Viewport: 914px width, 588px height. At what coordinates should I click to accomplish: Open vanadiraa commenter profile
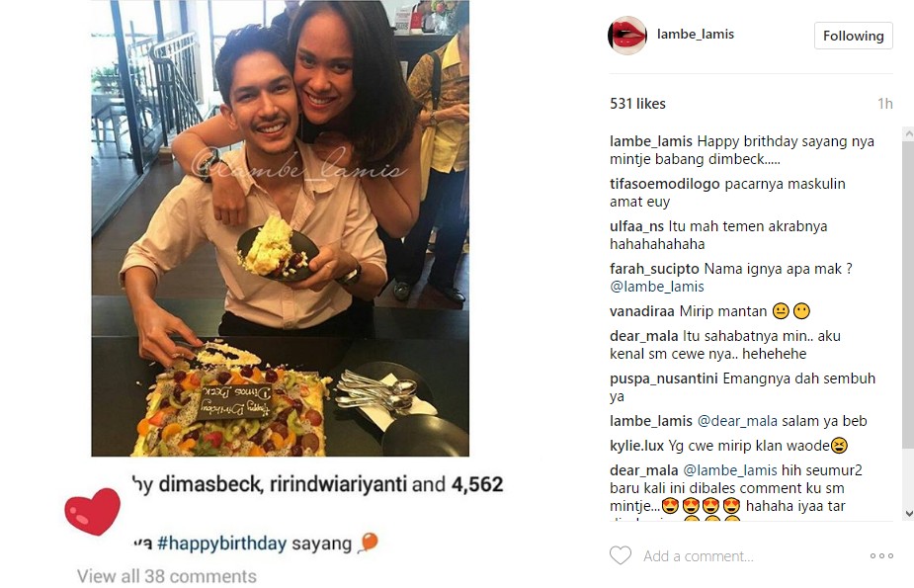[642, 311]
